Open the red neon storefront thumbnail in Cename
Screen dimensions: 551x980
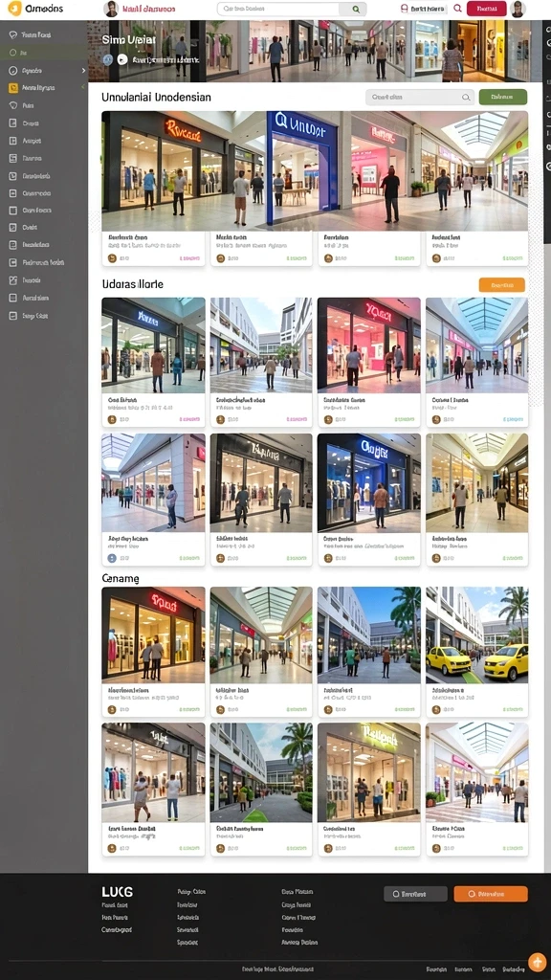[x=153, y=635]
